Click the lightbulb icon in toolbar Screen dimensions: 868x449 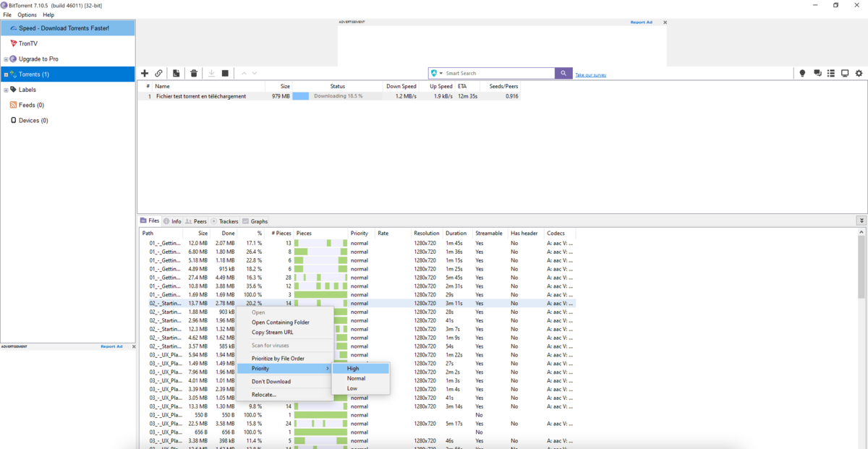(x=802, y=73)
